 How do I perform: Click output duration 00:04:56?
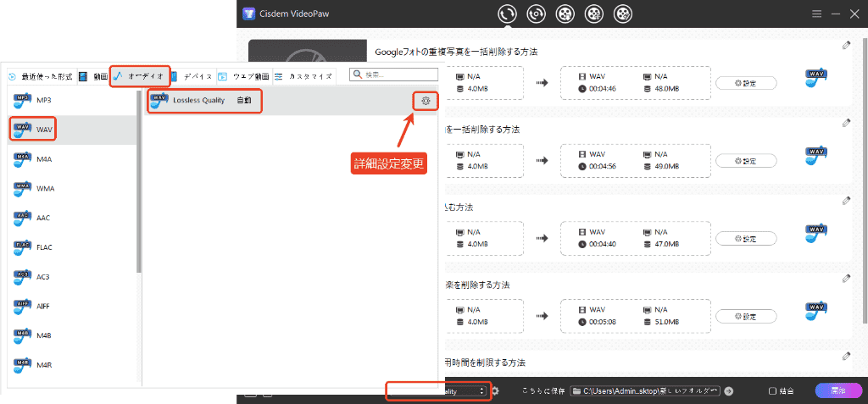(602, 166)
